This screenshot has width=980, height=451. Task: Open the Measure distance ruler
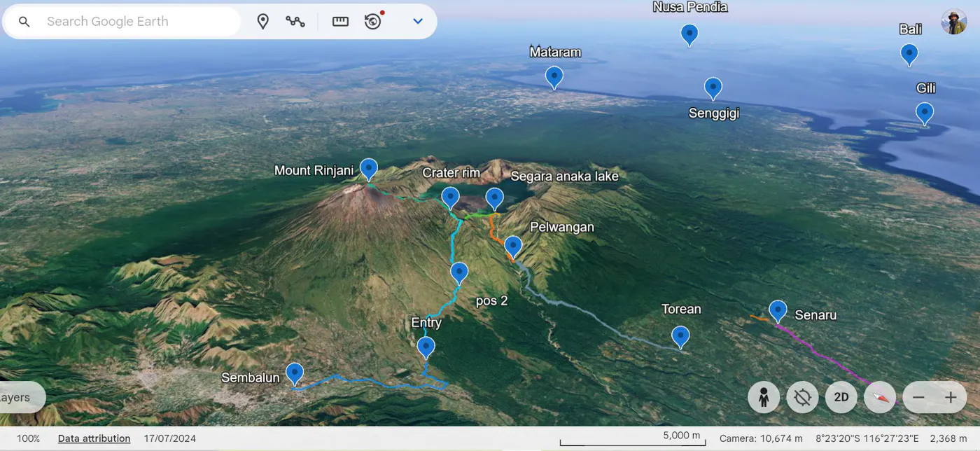click(x=340, y=21)
